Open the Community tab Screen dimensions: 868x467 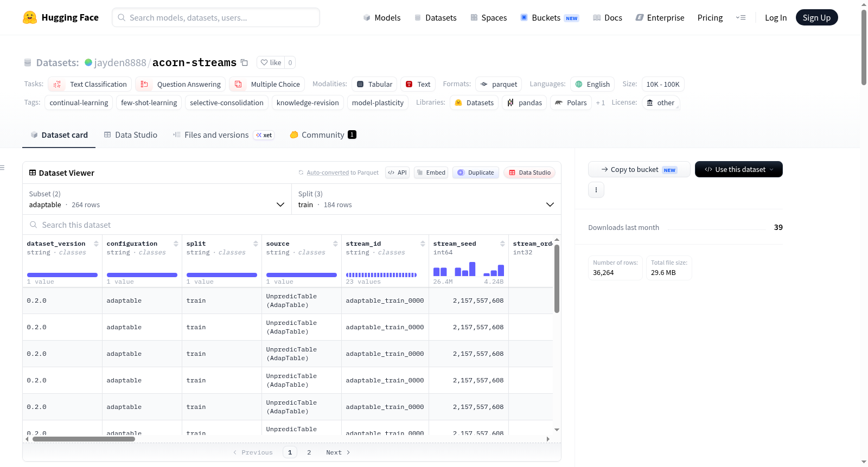(323, 135)
